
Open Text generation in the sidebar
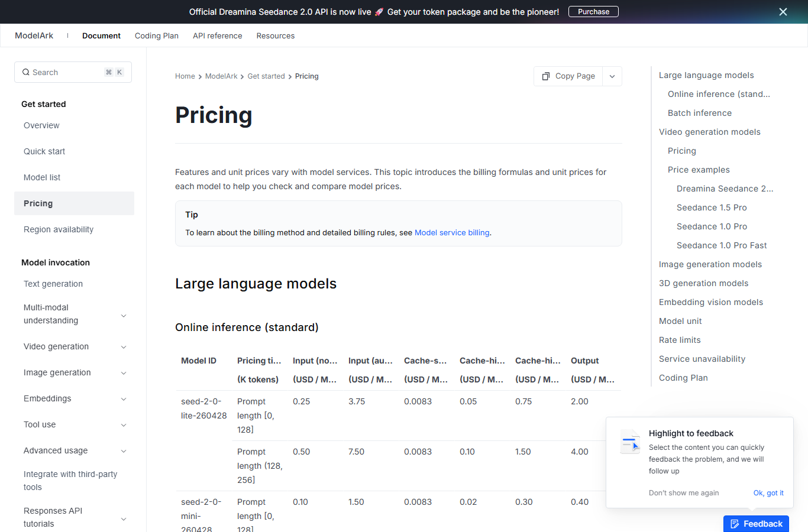[74, 284]
